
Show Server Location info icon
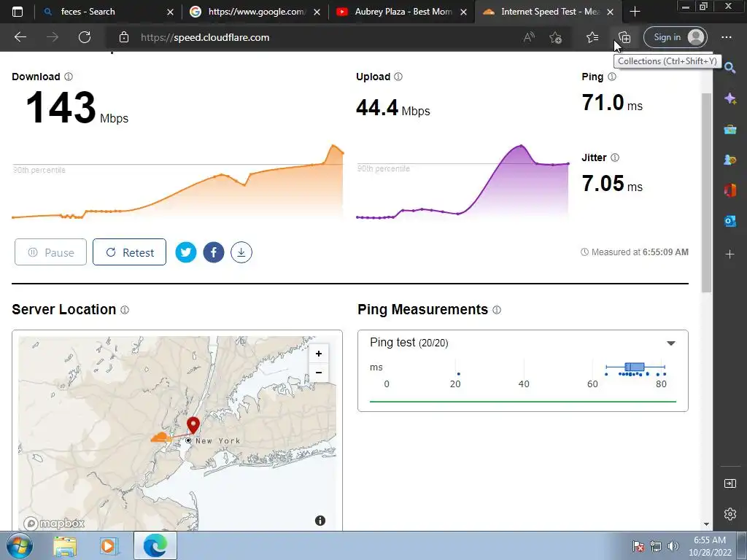click(x=125, y=310)
